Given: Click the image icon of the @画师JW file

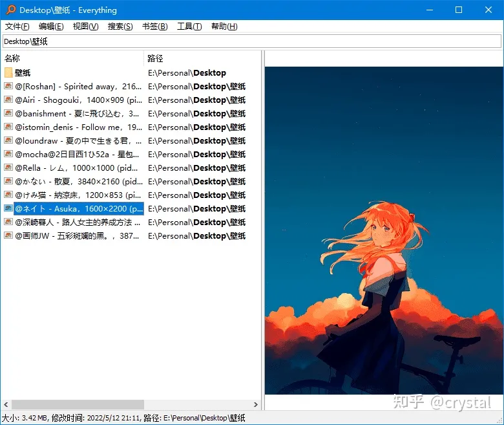Looking at the screenshot, I should pyautogui.click(x=8, y=235).
